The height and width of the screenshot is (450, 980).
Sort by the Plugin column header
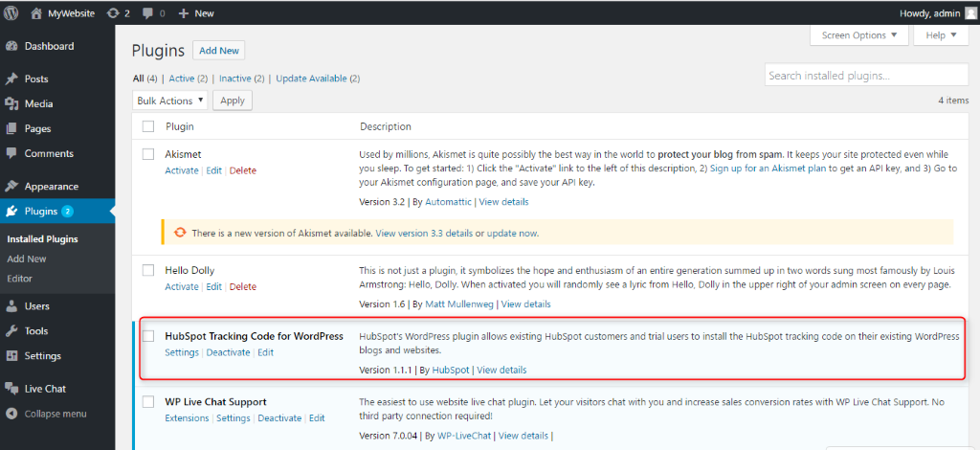click(180, 127)
